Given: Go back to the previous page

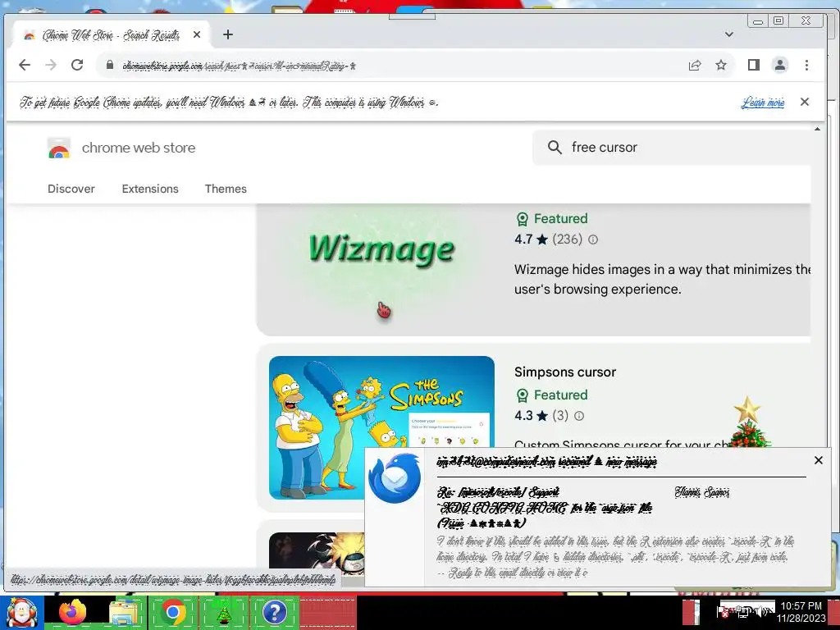Looking at the screenshot, I should (25, 66).
